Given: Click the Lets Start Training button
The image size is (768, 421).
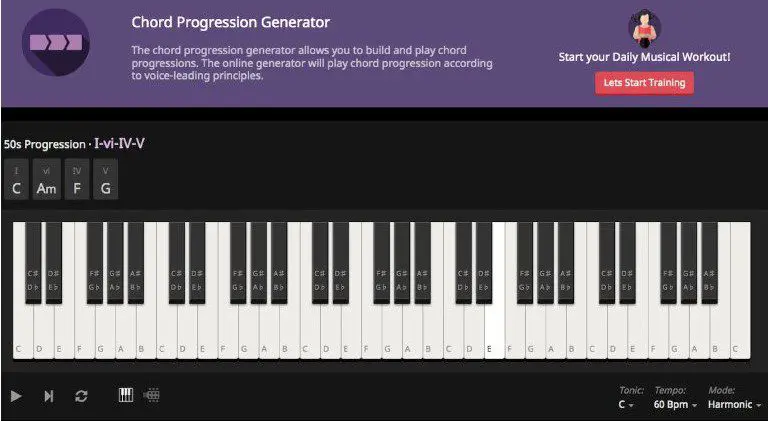Looking at the screenshot, I should (x=644, y=83).
